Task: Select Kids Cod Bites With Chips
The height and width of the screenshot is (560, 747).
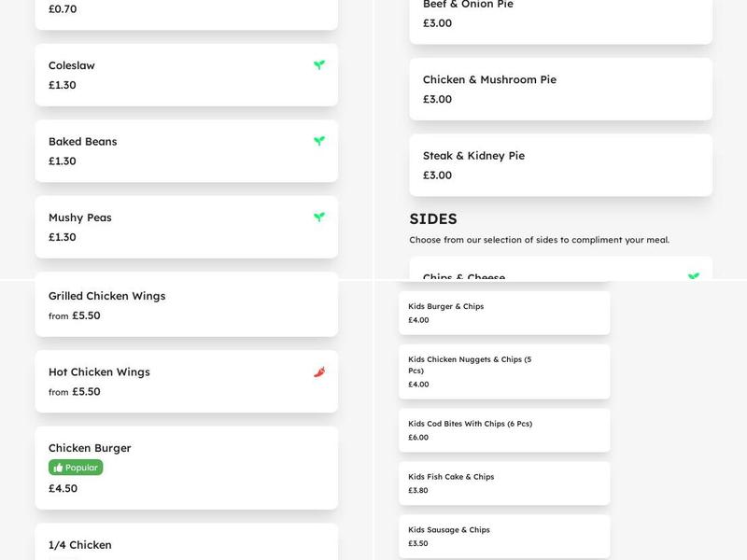Action: tap(502, 430)
